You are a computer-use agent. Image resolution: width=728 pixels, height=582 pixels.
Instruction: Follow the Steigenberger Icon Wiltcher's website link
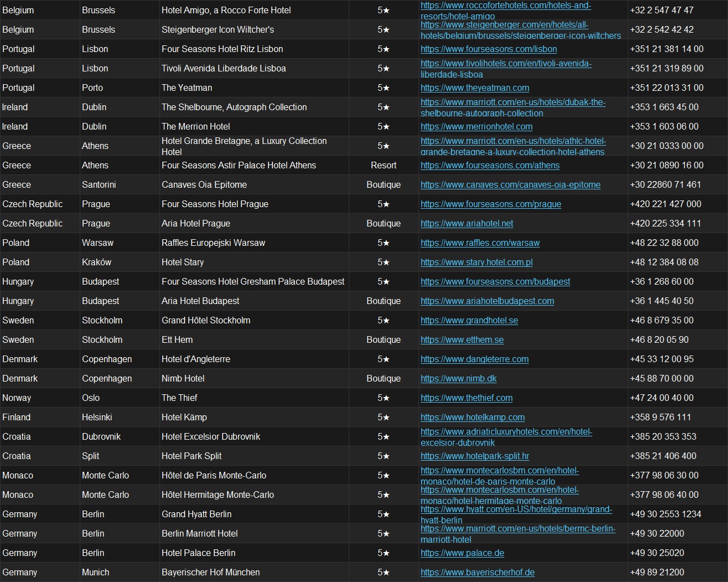tap(521, 30)
